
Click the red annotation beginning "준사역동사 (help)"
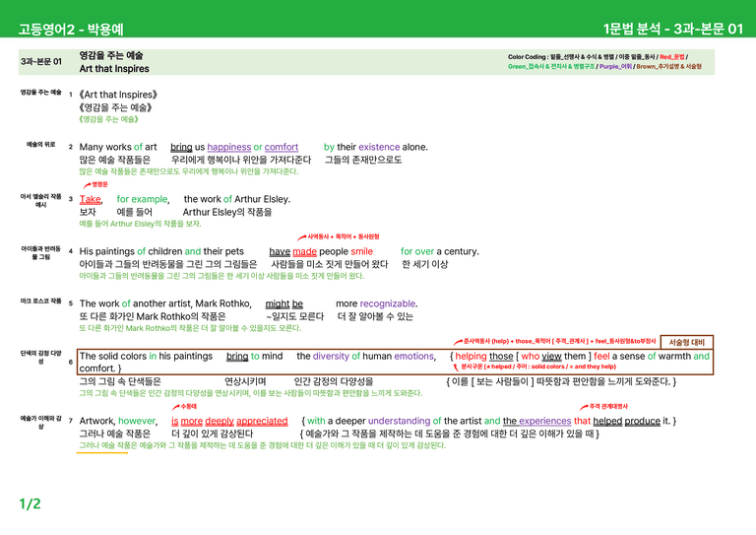pos(559,341)
